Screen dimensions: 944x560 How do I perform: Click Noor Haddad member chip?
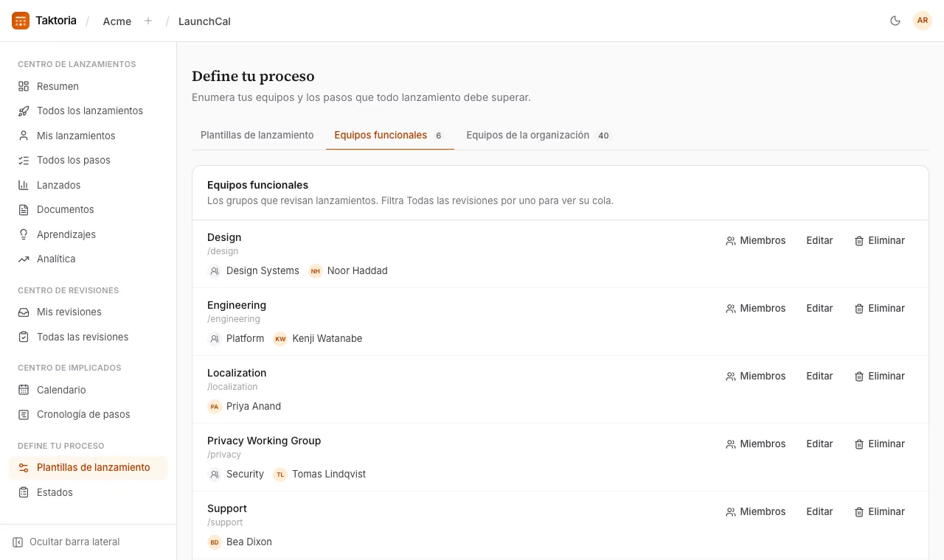348,270
